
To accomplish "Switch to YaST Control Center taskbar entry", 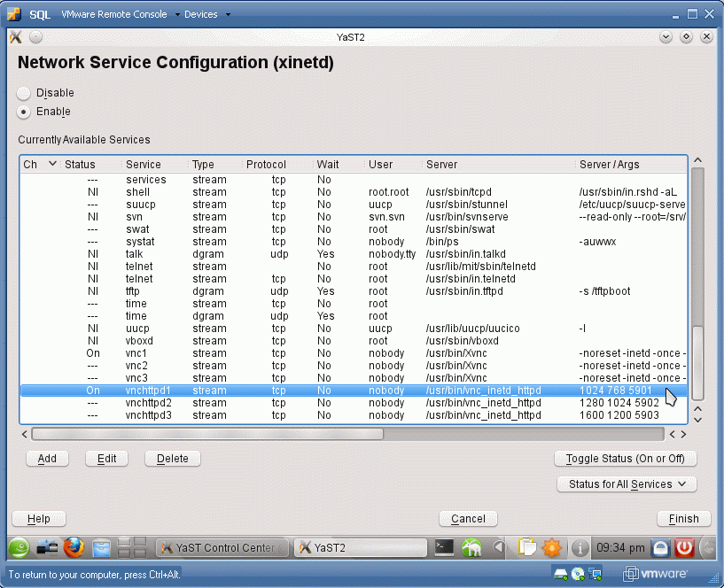I will (222, 548).
